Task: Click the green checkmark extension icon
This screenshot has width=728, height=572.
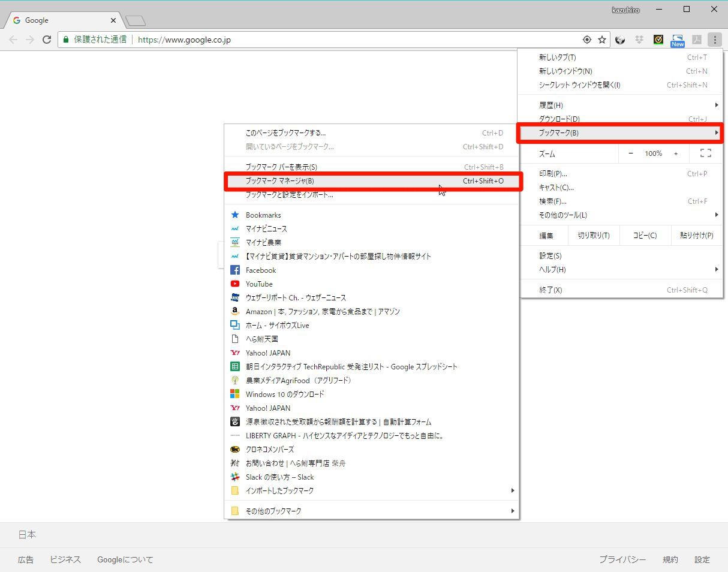Action: coord(658,40)
